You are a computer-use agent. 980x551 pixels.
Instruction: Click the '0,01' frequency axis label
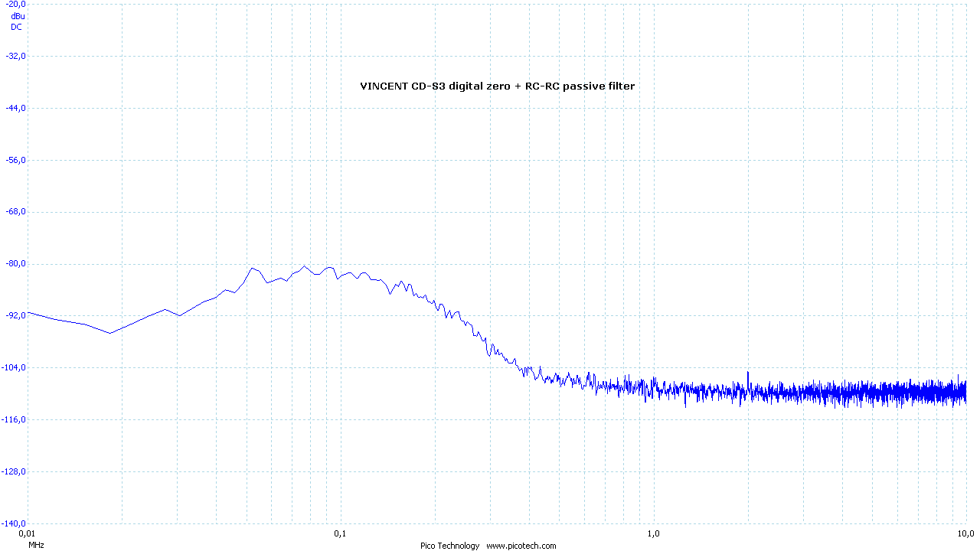click(x=27, y=533)
